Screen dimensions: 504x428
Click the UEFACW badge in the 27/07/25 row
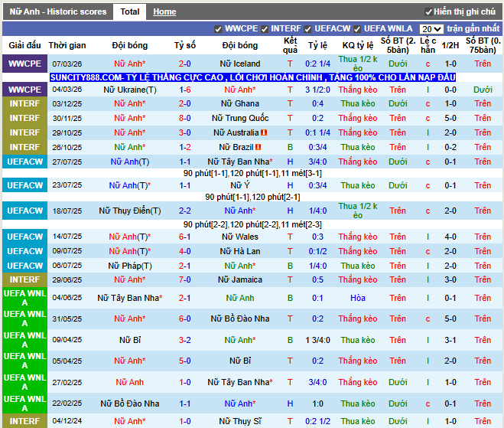24,162
